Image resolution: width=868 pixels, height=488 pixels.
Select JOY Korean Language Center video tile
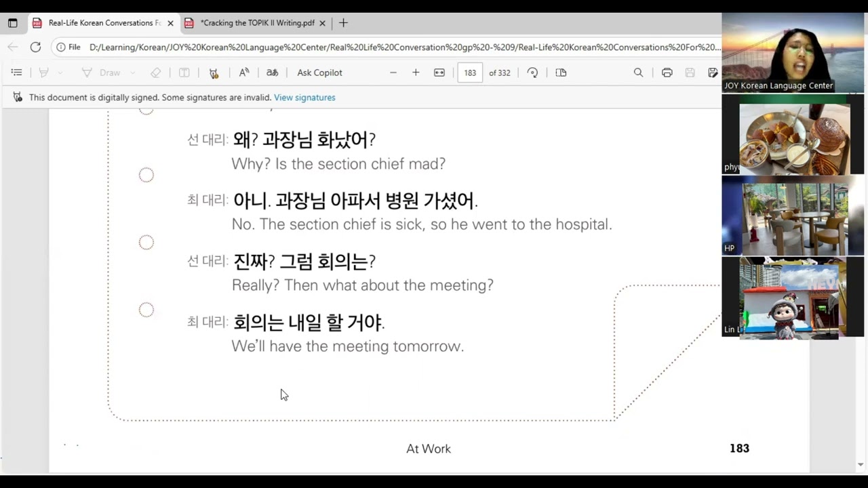793,53
